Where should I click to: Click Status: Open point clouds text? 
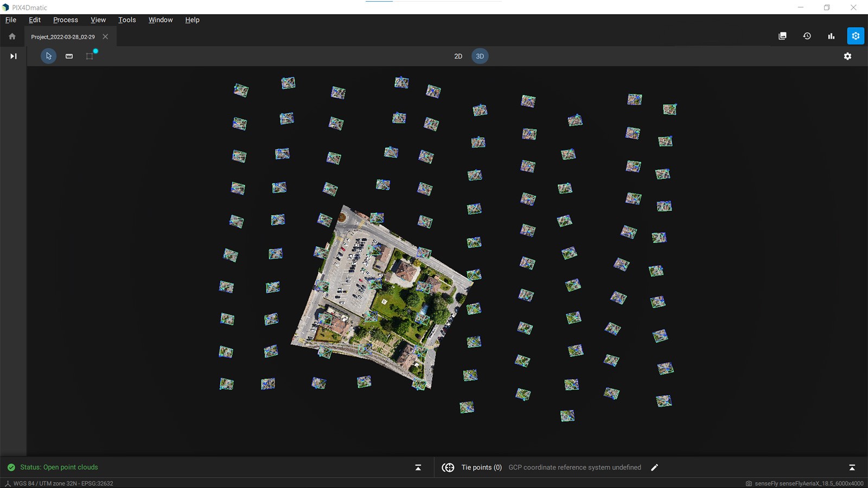[x=59, y=467]
